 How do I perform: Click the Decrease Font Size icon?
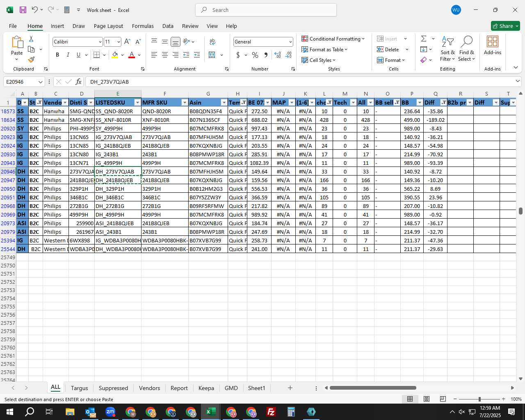138,41
